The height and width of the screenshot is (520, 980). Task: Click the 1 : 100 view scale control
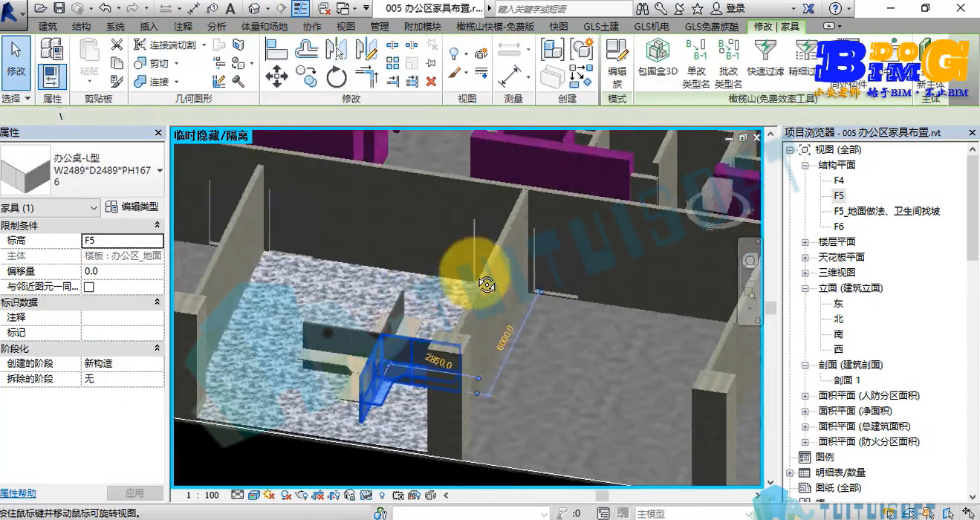202,495
